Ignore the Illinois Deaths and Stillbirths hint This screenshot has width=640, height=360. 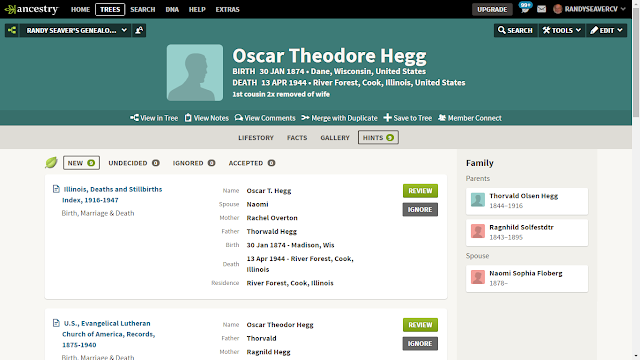pyautogui.click(x=420, y=209)
